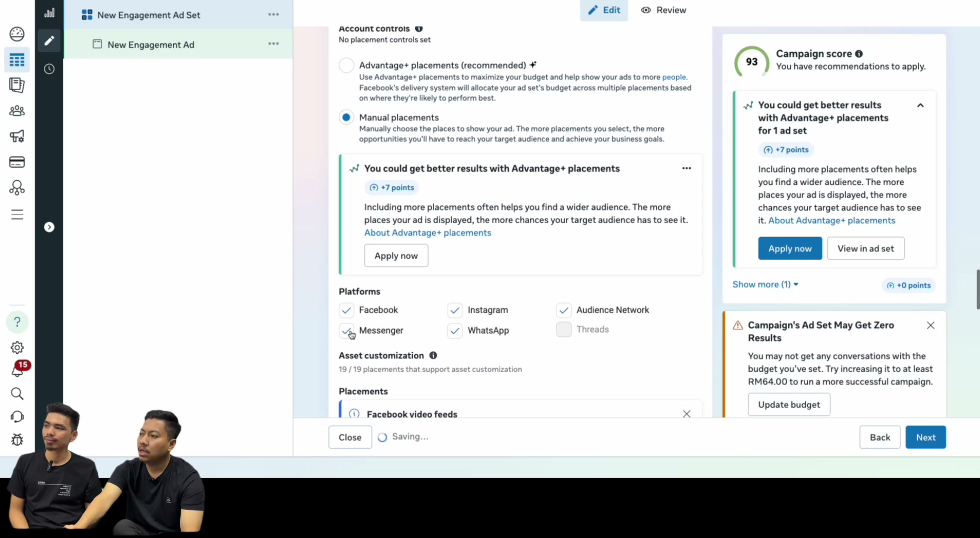The image size is (980, 538).
Task: Select the pencil edit icon in dark sidebar
Action: [x=49, y=40]
